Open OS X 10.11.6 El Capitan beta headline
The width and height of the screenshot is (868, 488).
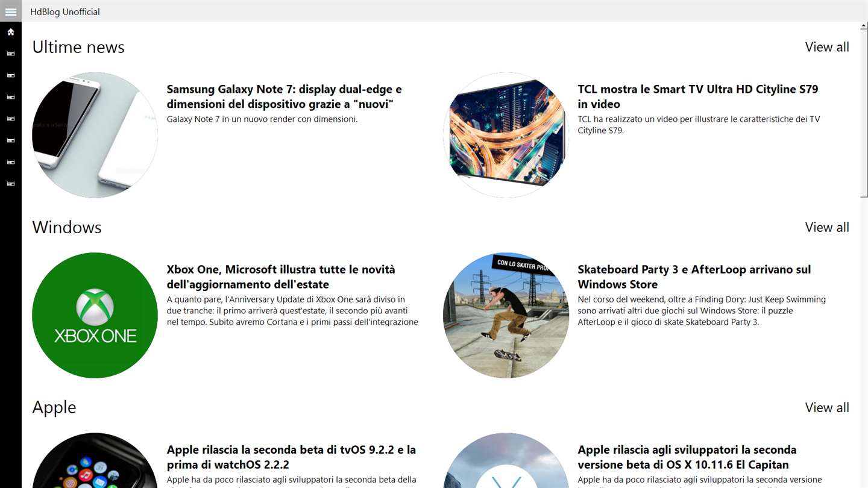(x=687, y=457)
